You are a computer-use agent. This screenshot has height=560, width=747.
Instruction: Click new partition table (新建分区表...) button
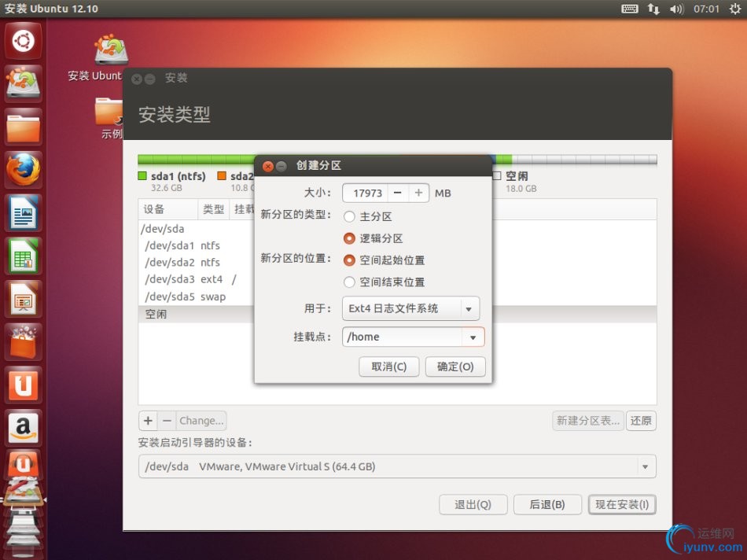coord(588,421)
